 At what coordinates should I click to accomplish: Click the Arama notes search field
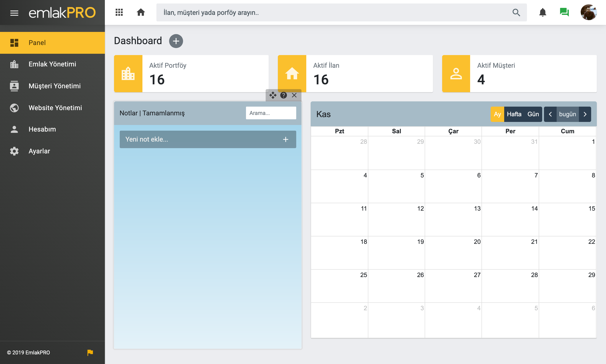click(x=271, y=113)
